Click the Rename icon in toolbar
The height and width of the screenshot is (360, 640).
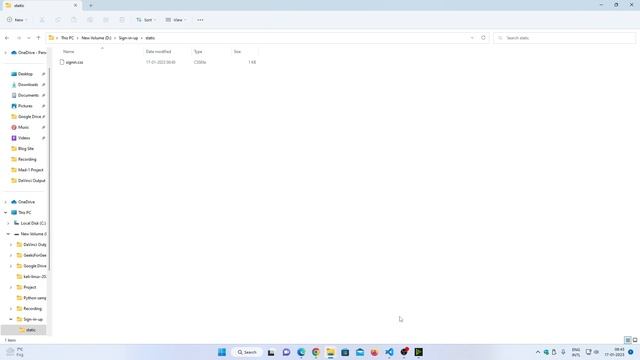click(x=90, y=20)
